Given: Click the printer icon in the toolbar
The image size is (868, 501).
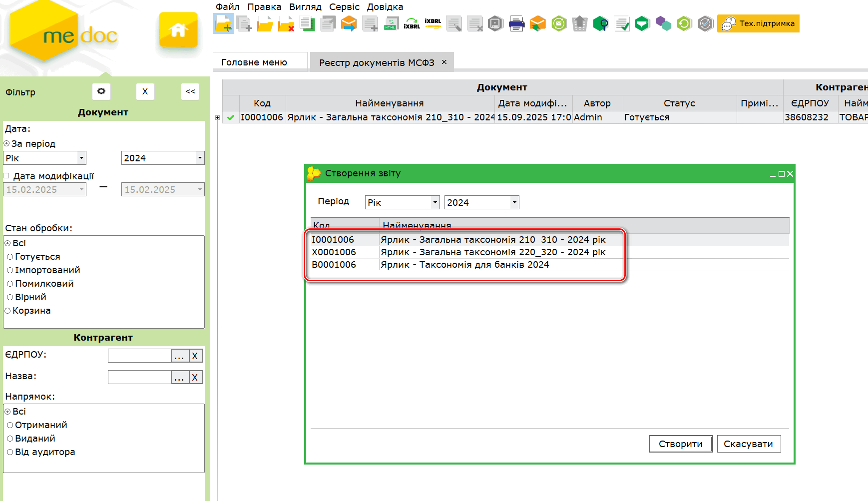Looking at the screenshot, I should 516,23.
